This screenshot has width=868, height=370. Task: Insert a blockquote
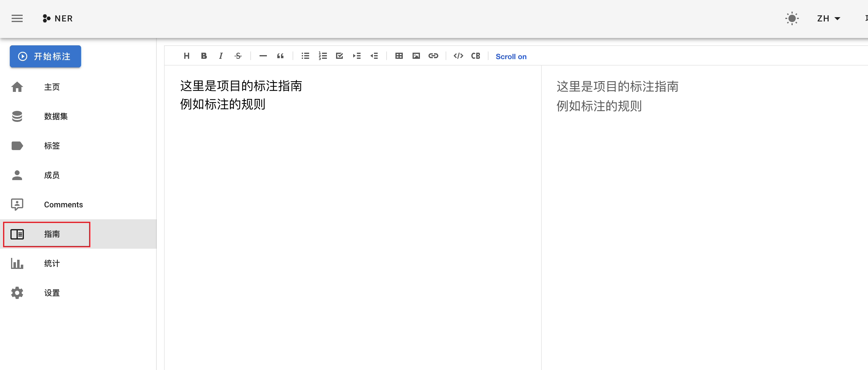[280, 56]
